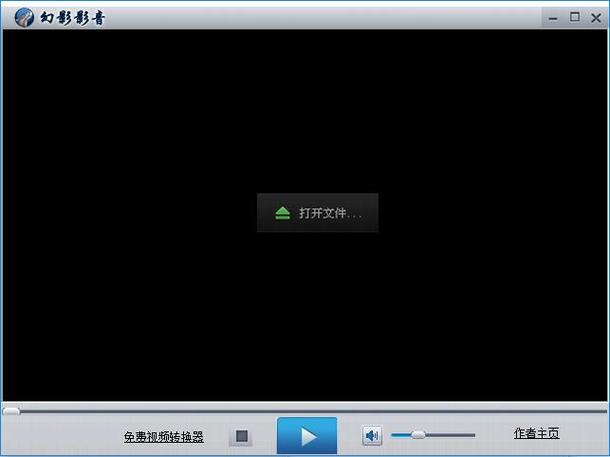The image size is (610, 457).
Task: Open the 免费视频转换器 link
Action: pyautogui.click(x=163, y=437)
